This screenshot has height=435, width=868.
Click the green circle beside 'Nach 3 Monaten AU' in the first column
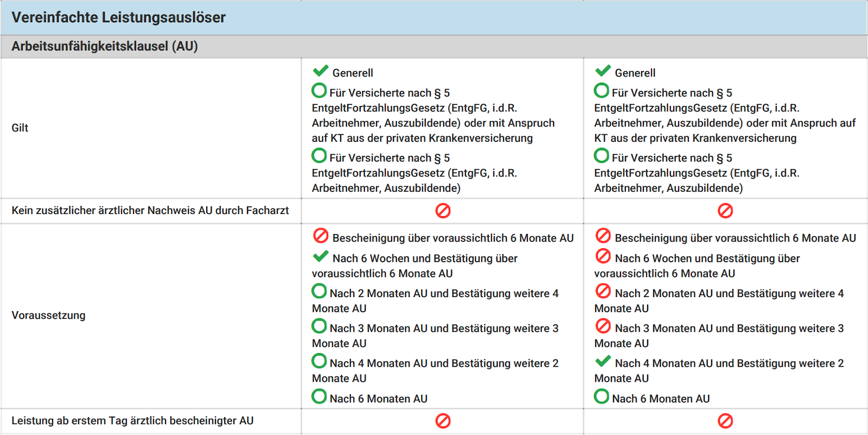pyautogui.click(x=320, y=326)
